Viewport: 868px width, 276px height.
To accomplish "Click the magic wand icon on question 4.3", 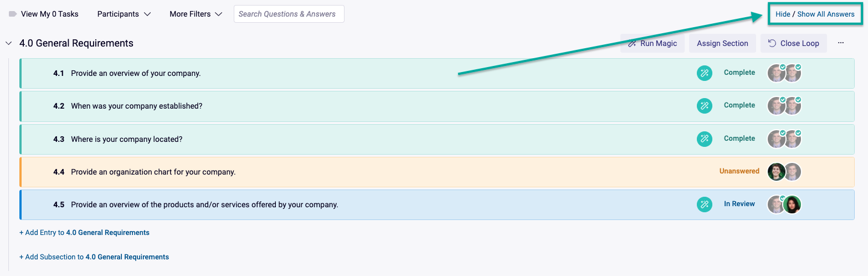I will point(704,139).
